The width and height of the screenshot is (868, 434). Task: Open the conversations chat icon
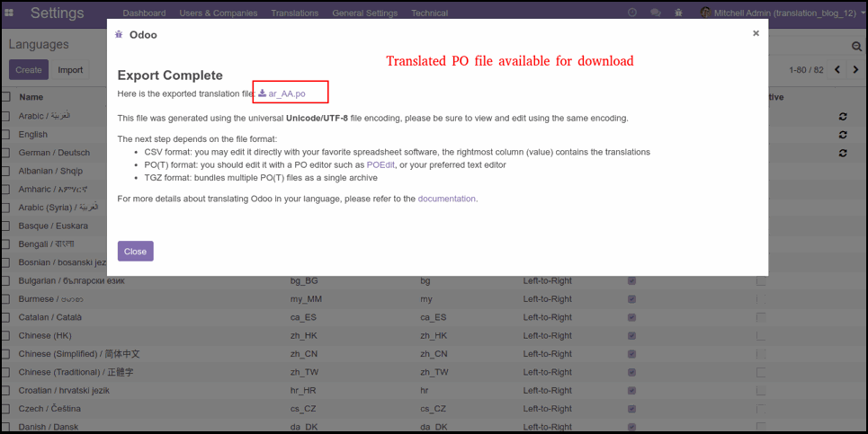tap(656, 13)
